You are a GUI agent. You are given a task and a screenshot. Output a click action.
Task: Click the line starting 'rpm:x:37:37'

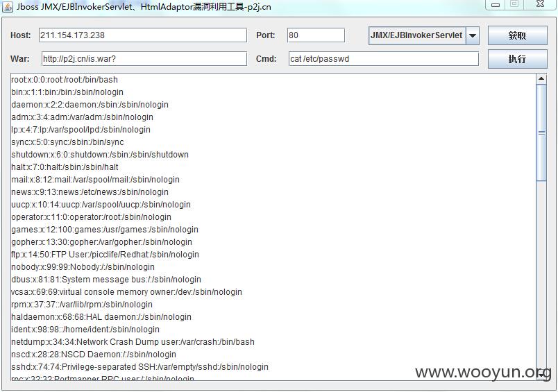point(82,305)
